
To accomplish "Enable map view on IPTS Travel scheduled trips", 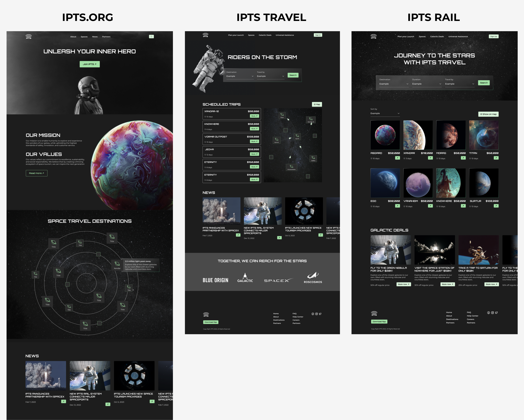I will (316, 104).
